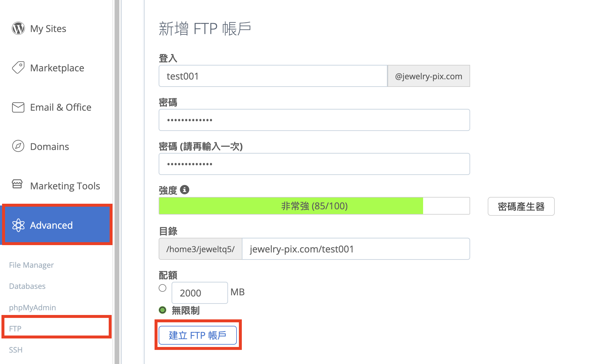The image size is (590, 364).
Task: Navigate to Email & Office
Action: click(x=60, y=107)
